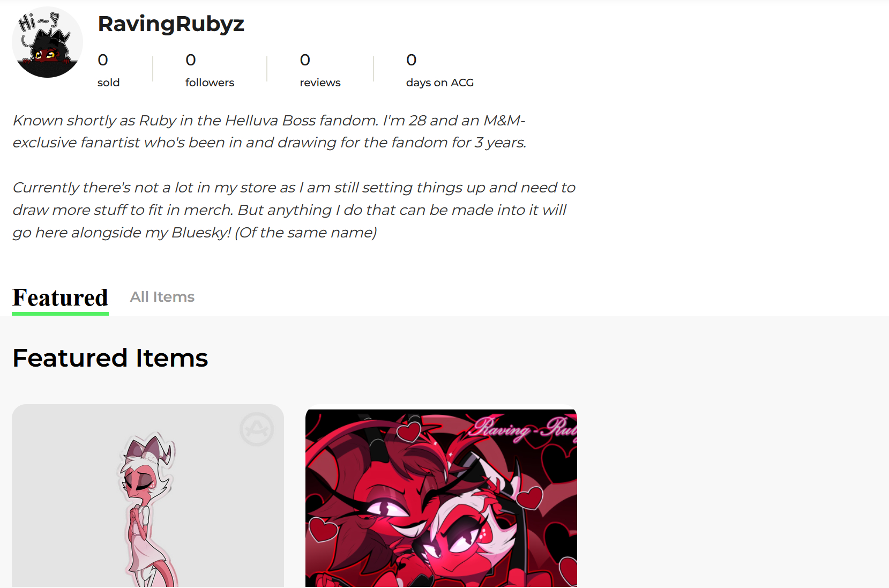Click the 0 sold stat
The height and width of the screenshot is (588, 889).
[x=108, y=70]
